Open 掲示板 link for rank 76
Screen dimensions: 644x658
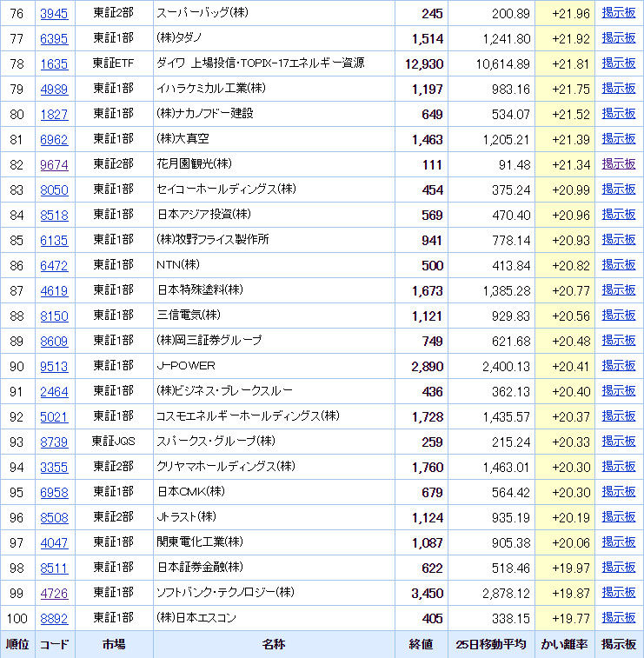coord(619,13)
